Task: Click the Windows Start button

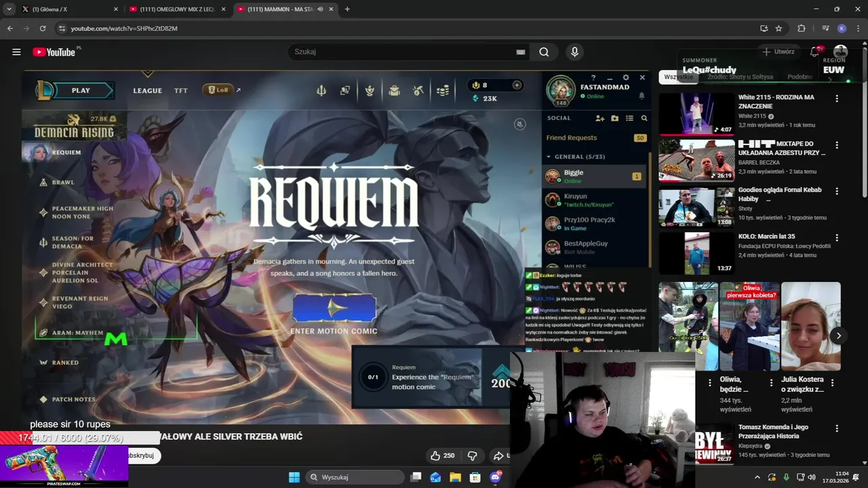Action: coord(294,477)
